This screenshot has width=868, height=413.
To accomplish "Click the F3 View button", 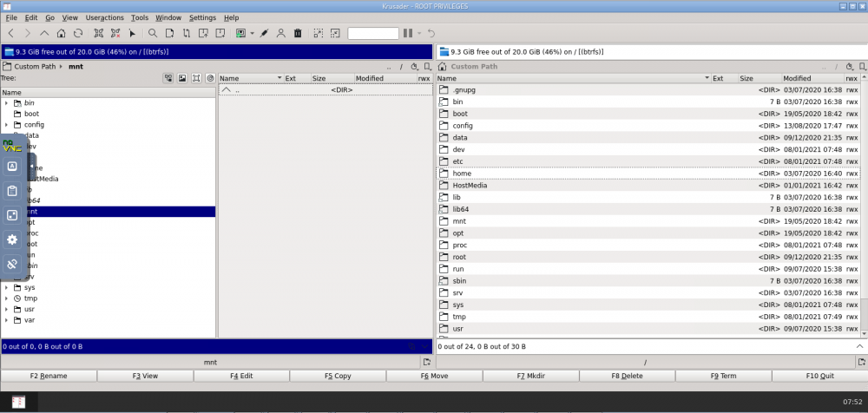I will (x=145, y=376).
